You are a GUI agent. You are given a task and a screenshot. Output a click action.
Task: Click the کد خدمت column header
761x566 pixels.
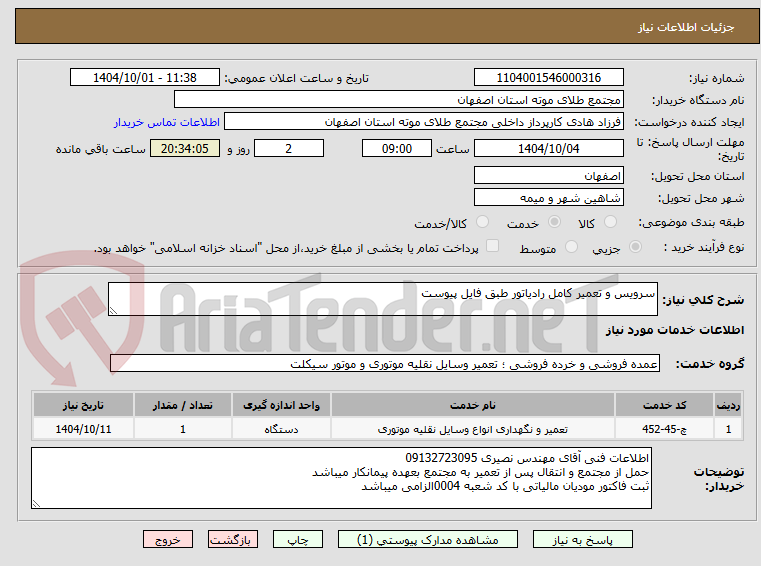tap(664, 405)
